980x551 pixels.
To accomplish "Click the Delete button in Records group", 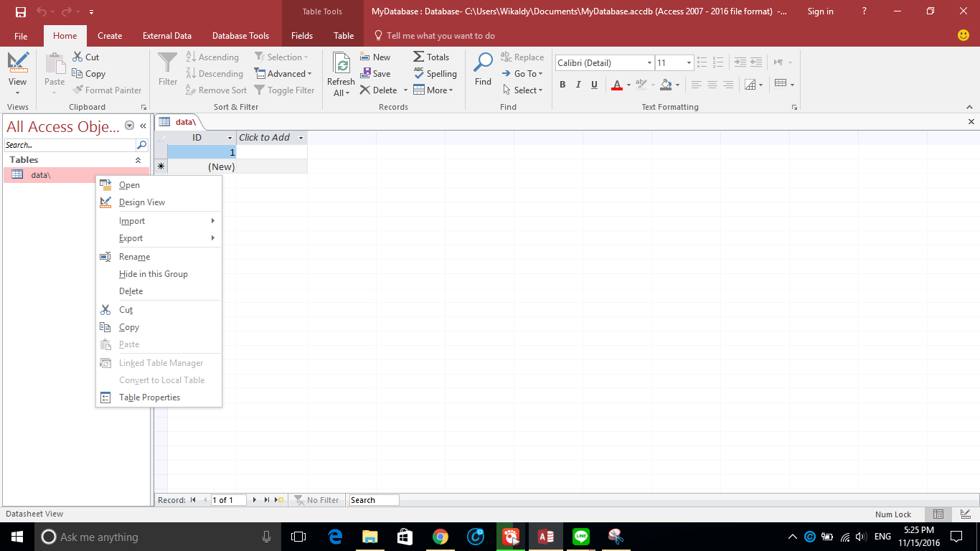I will (x=379, y=90).
